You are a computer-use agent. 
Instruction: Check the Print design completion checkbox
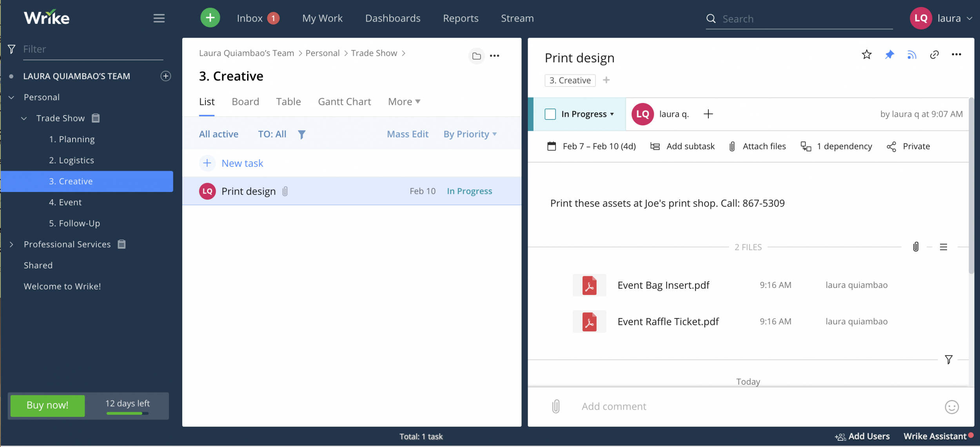pos(550,114)
